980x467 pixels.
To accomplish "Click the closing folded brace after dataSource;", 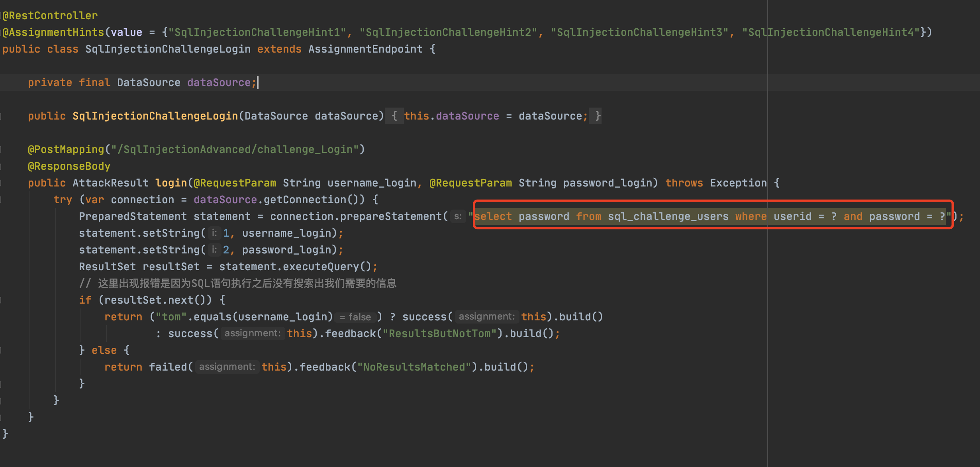I will [x=597, y=116].
